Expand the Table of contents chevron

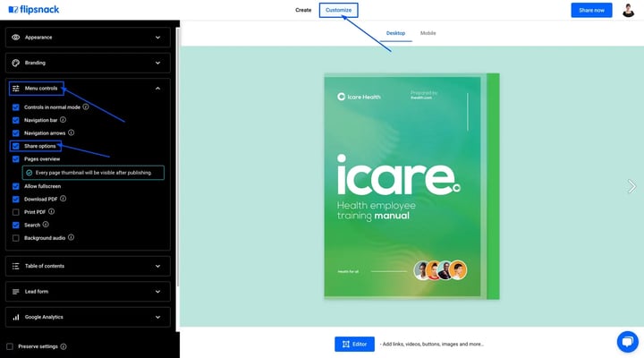click(157, 267)
